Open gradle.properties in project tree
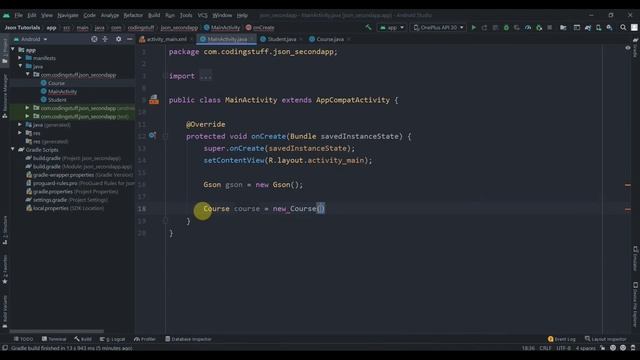Image resolution: width=640 pixels, height=360 pixels. pos(72,191)
